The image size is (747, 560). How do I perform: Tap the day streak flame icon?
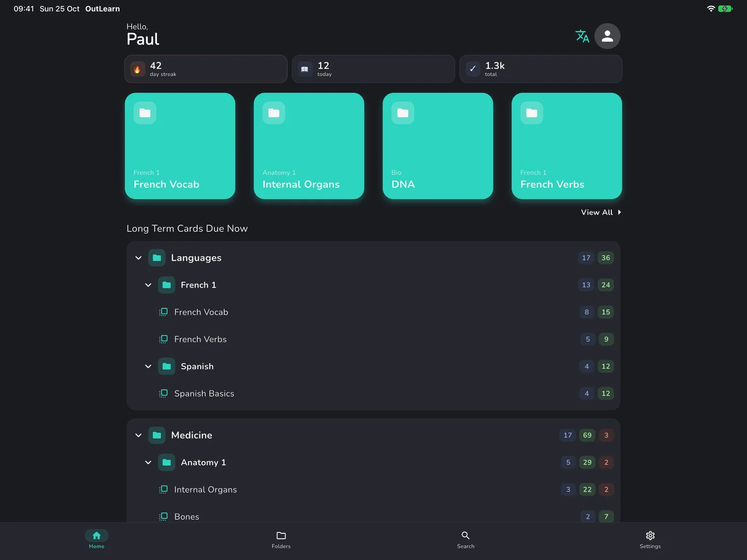point(138,69)
